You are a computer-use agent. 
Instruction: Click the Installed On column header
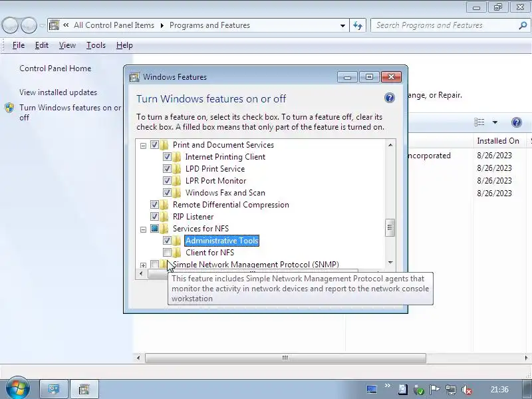498,141
